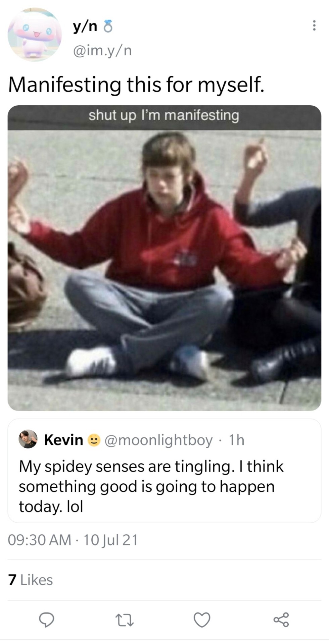Viewport: 329px width, 644px height.
Task: Open the @moonlightboy handle
Action: (158, 440)
